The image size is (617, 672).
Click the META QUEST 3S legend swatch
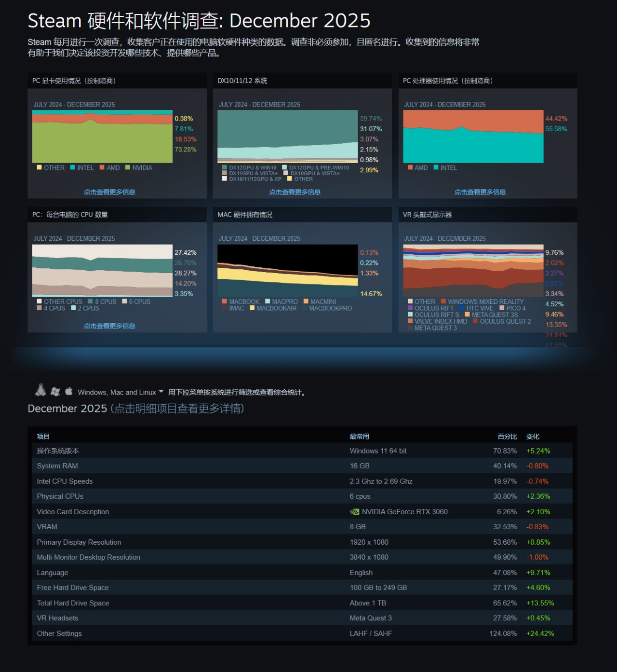(467, 315)
